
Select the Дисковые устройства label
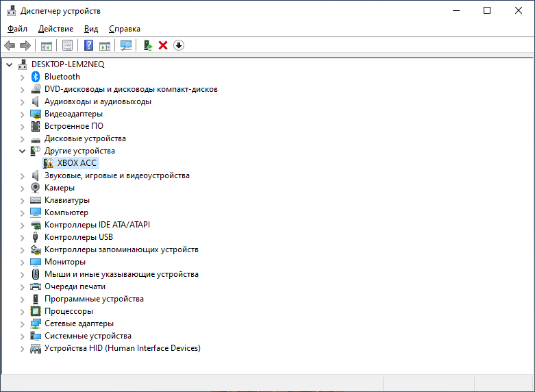(86, 138)
